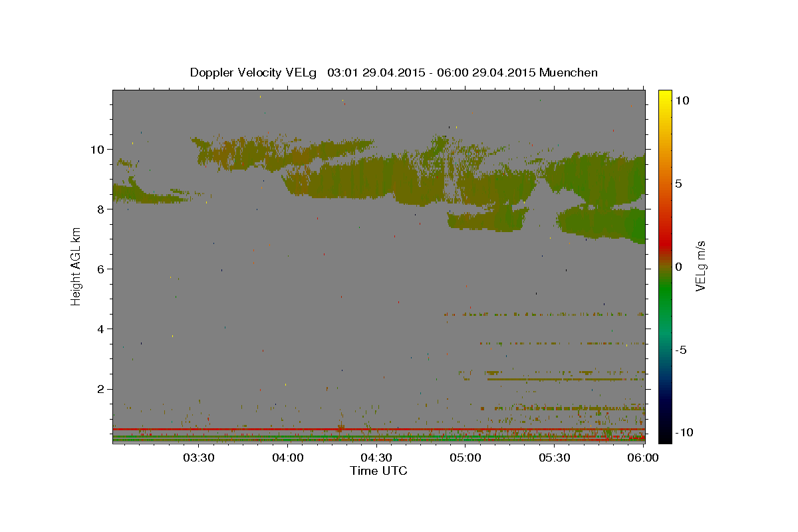Click the red portion of the colorbar
This screenshot has width=798, height=532.
tap(665, 239)
